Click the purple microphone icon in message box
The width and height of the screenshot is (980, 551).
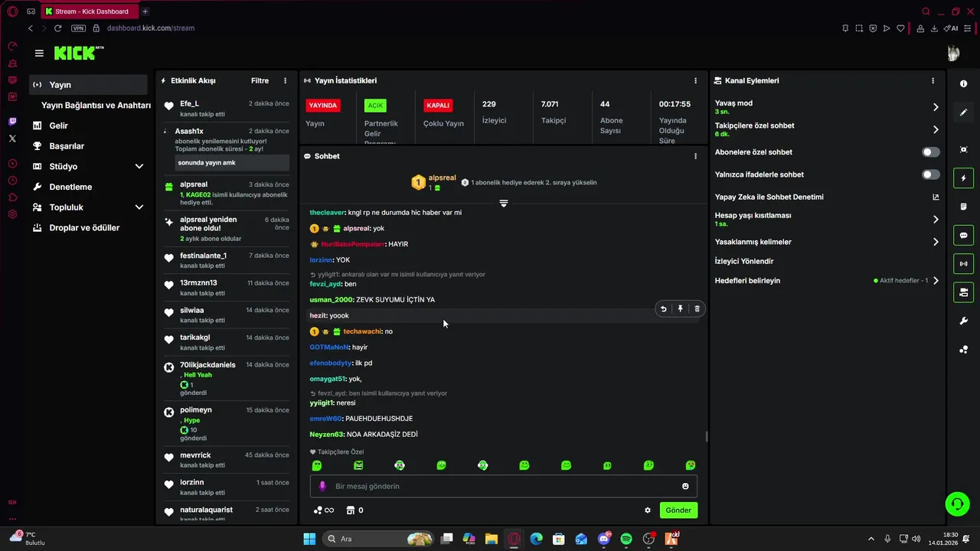[322, 486]
